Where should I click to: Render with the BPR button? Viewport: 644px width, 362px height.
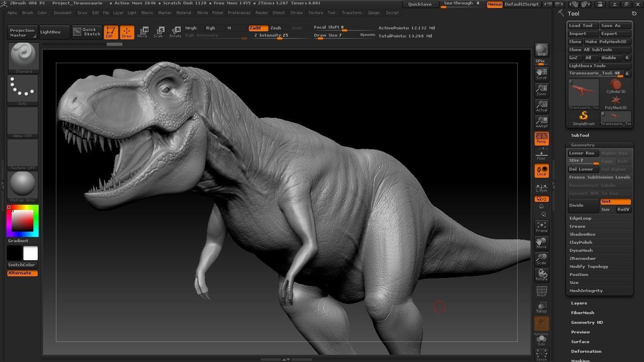point(541,50)
